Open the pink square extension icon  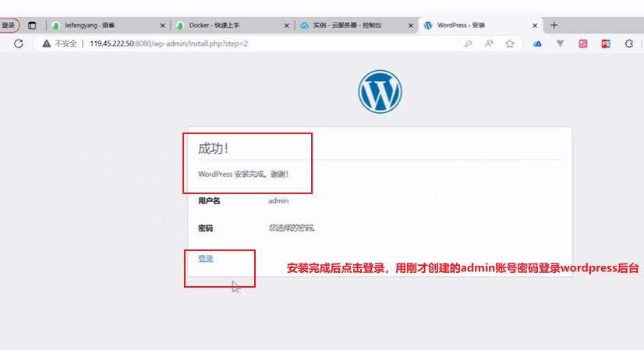[x=583, y=44]
